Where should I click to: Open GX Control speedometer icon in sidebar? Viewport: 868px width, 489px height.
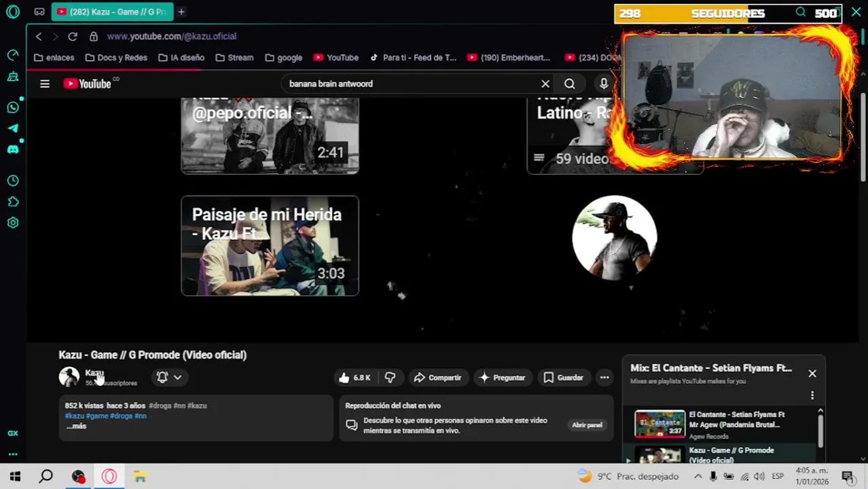pyautogui.click(x=13, y=55)
